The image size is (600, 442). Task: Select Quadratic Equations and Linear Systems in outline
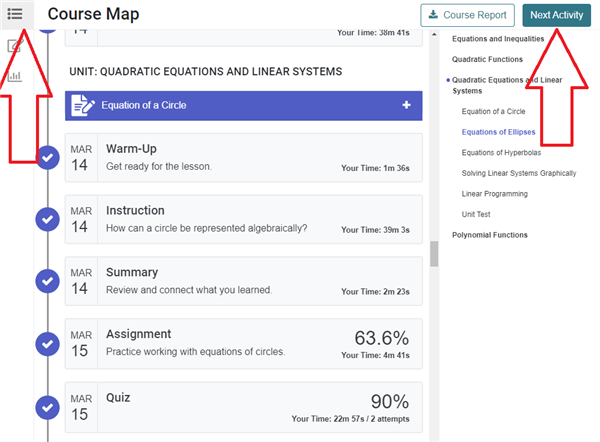pos(507,85)
